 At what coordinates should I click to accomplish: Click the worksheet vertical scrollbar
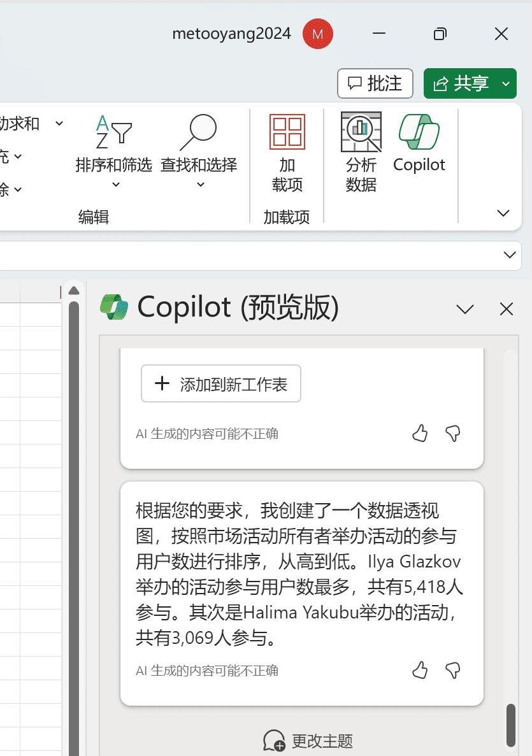point(74,529)
